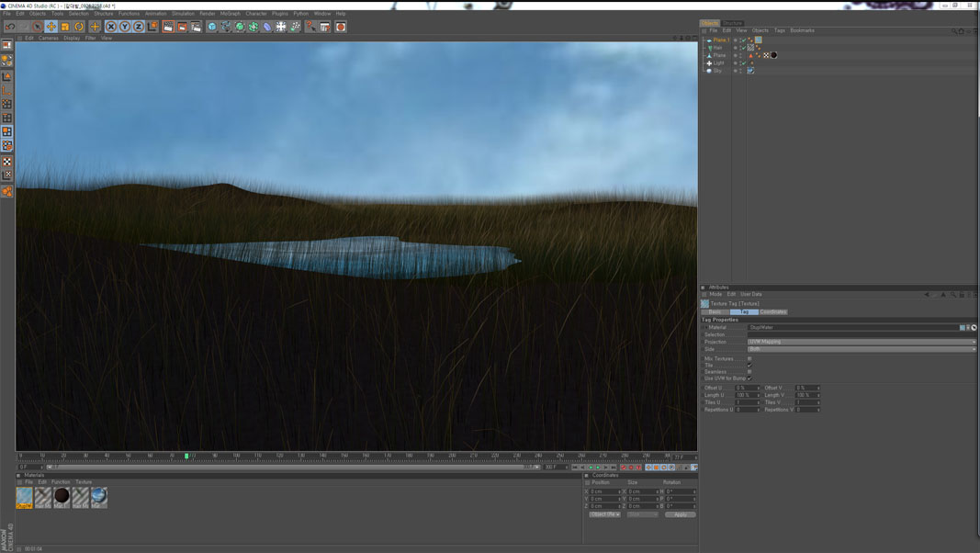
Task: Open the deformer capsule icon
Action: [x=267, y=27]
